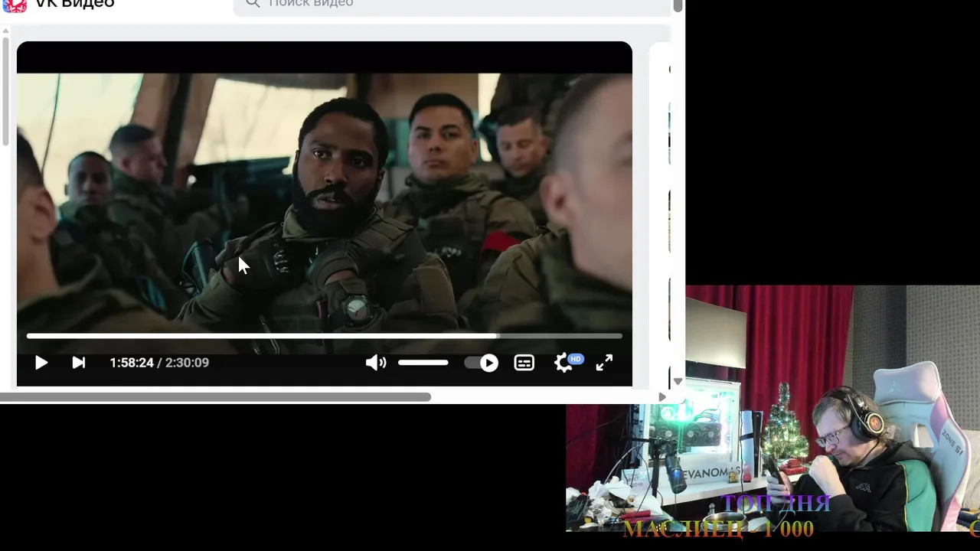Click the elapsed time 1:58:24 text
Viewport: 980px width, 551px height.
tap(132, 363)
